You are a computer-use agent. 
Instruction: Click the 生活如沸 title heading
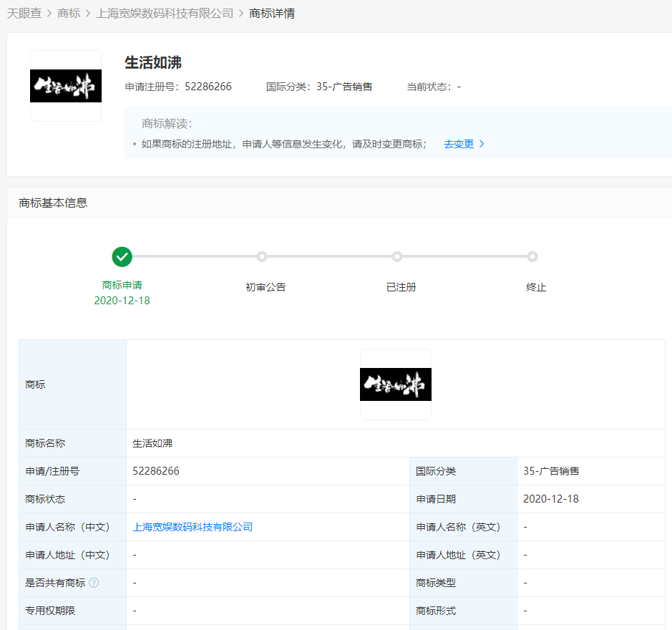pyautogui.click(x=153, y=62)
